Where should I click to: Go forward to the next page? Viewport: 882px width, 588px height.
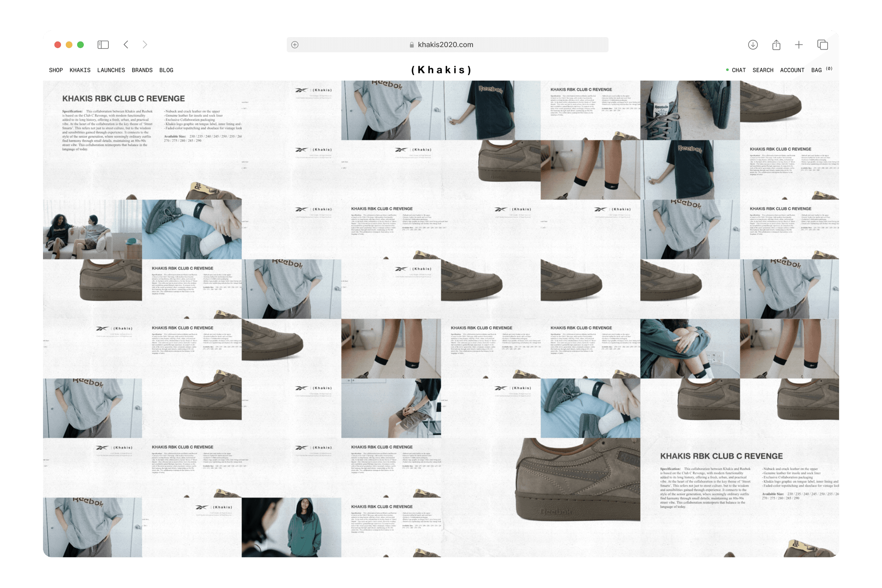145,44
